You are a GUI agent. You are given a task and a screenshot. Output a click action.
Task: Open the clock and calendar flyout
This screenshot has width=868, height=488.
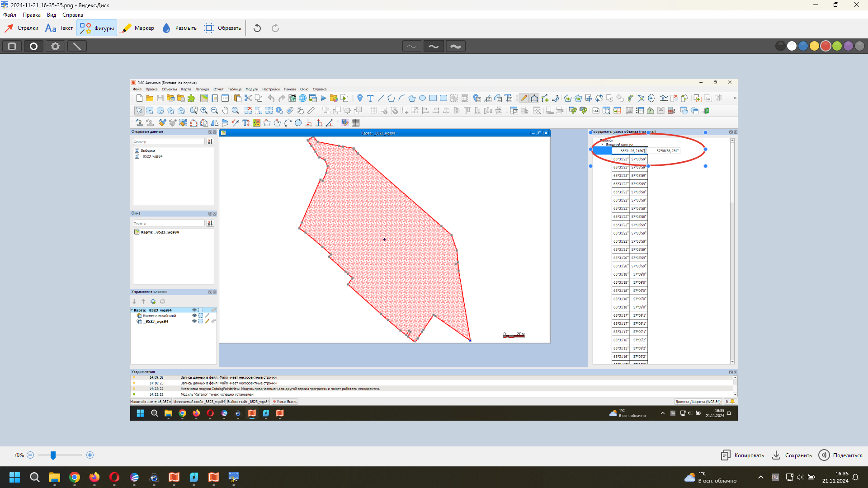835,477
